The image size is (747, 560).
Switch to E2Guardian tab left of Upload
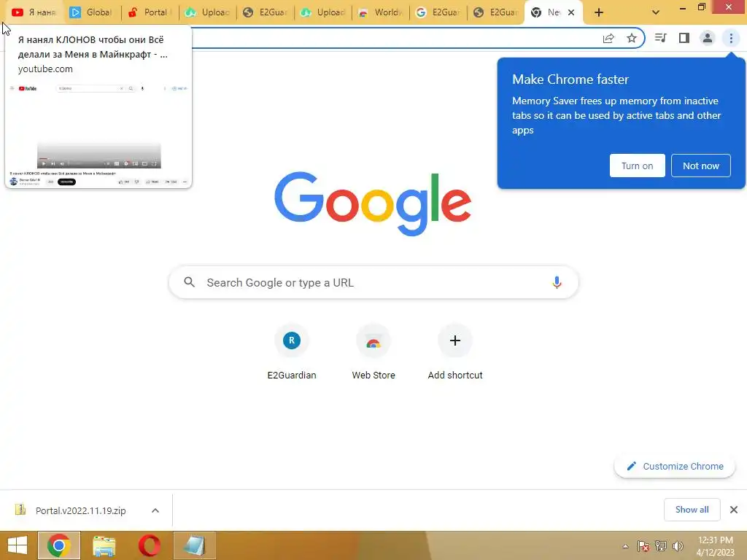[x=265, y=12]
